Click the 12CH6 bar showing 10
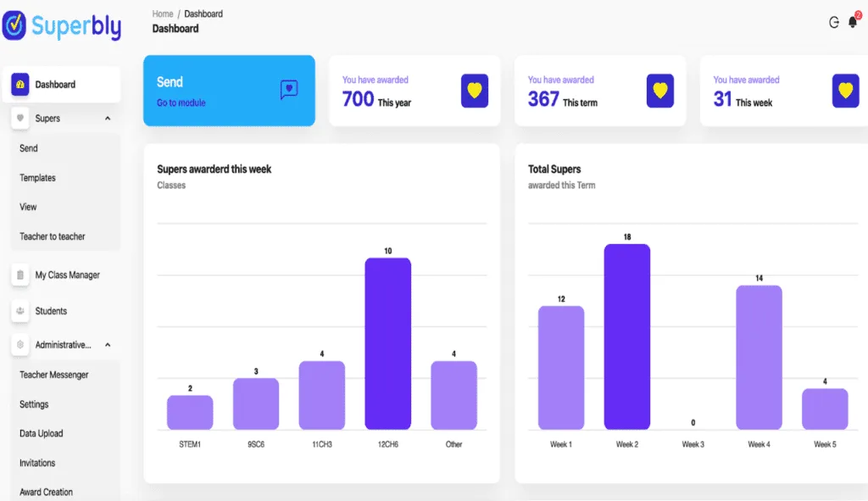Viewport: 868px width, 501px height. [x=387, y=344]
